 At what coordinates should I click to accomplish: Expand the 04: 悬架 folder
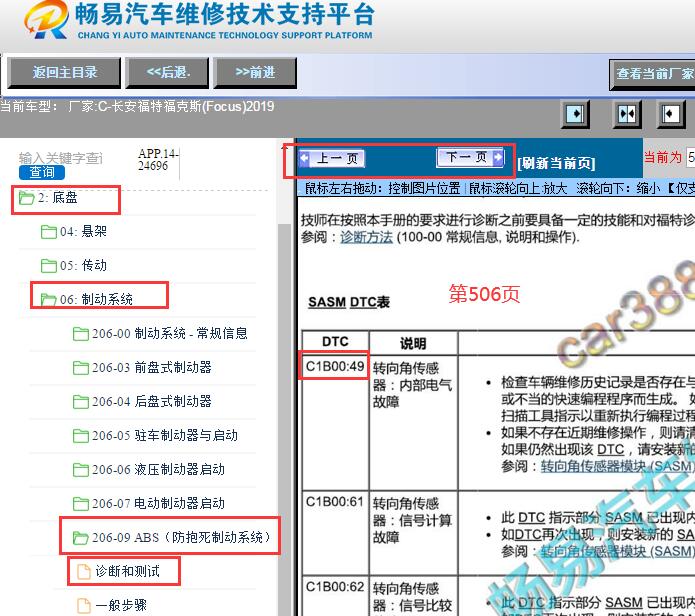(x=83, y=231)
